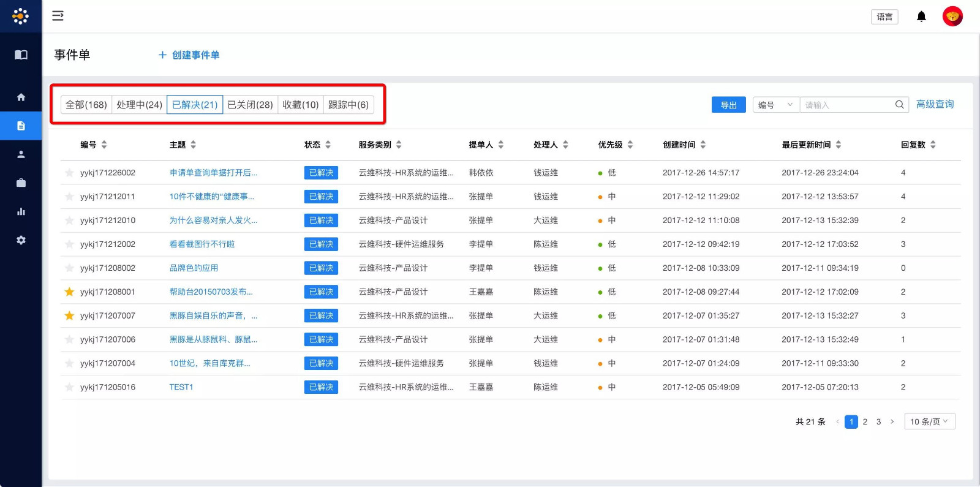Sort by 创建时间 column arrows
This screenshot has width=980, height=487.
tap(703, 145)
